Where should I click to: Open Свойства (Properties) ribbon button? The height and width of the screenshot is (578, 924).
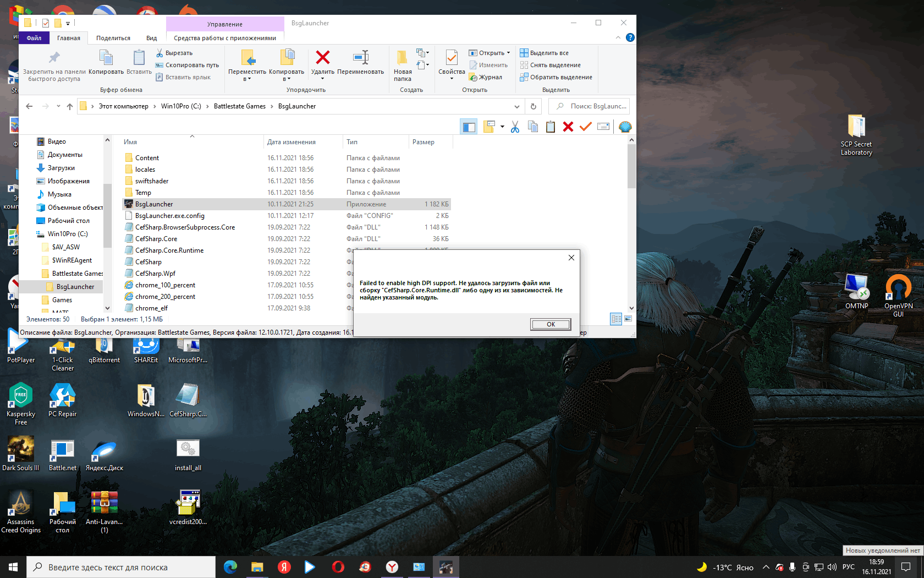tap(452, 64)
